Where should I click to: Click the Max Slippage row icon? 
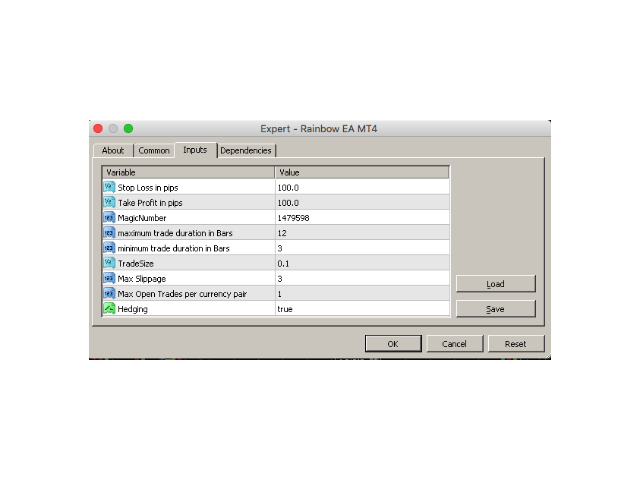point(109,278)
